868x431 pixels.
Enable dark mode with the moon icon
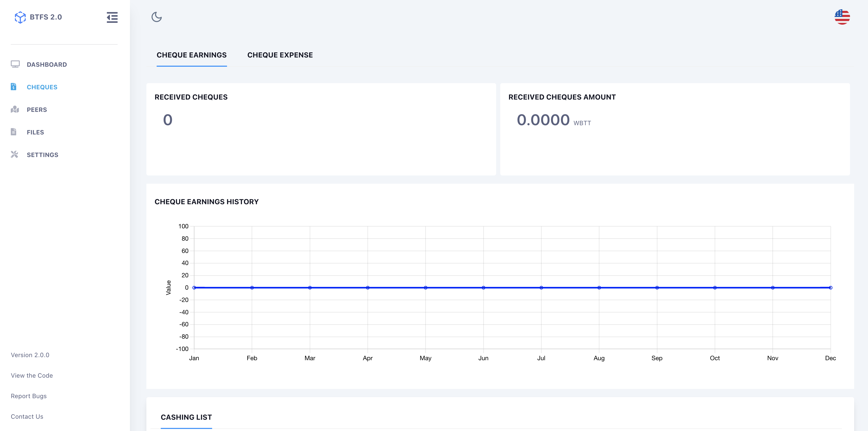click(156, 17)
